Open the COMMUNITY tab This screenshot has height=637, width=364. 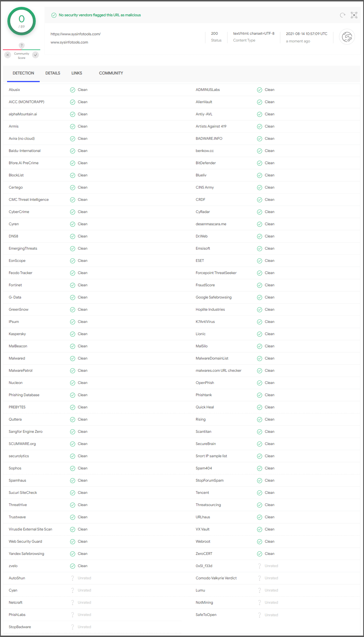[111, 73]
